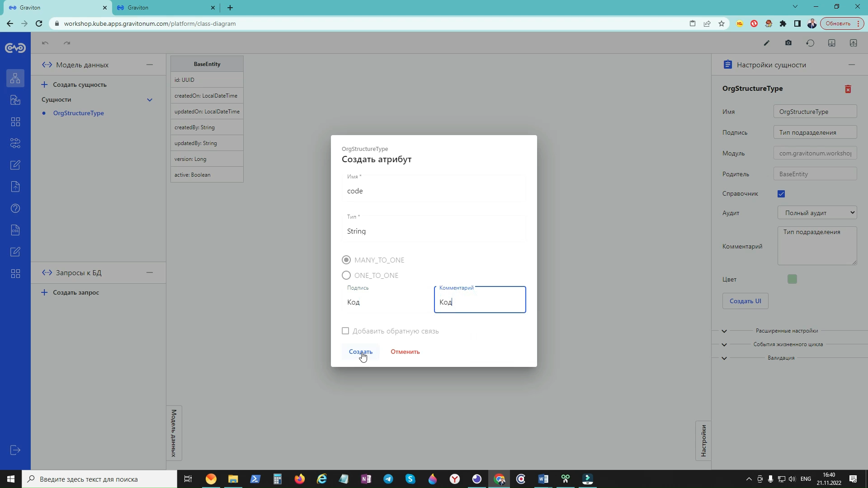Screen dimensions: 868x488
Task: Open the vertical Настройки side tab
Action: (703, 441)
